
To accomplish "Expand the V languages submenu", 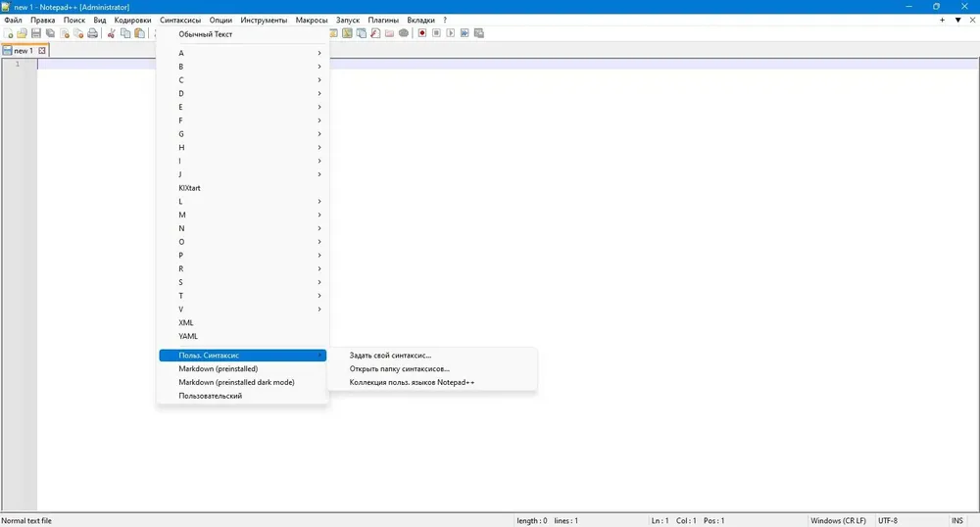I will pyautogui.click(x=242, y=310).
